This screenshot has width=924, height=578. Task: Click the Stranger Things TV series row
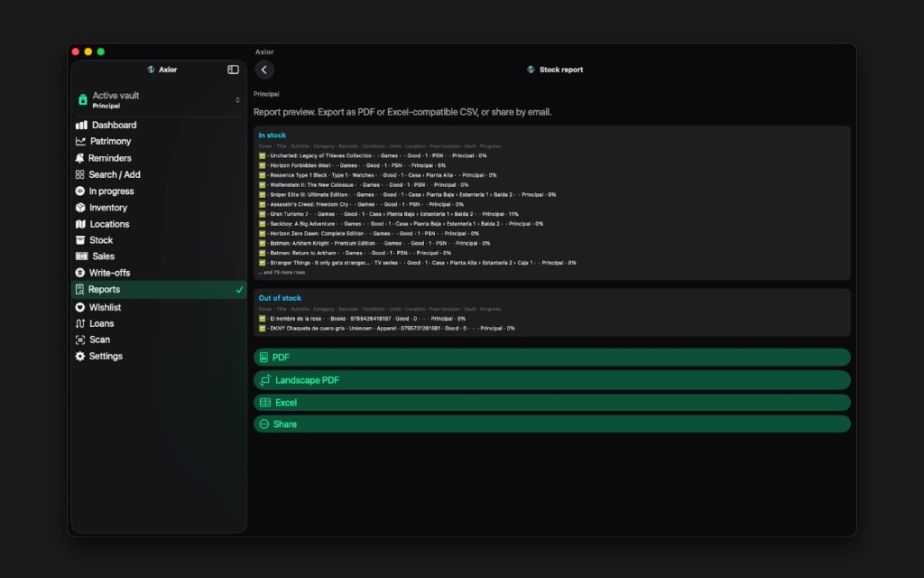(417, 263)
